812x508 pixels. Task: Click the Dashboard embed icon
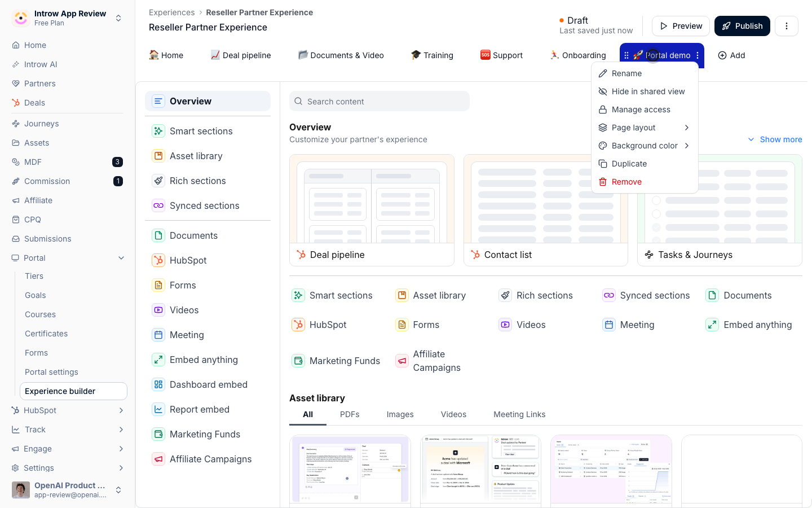[x=158, y=384]
